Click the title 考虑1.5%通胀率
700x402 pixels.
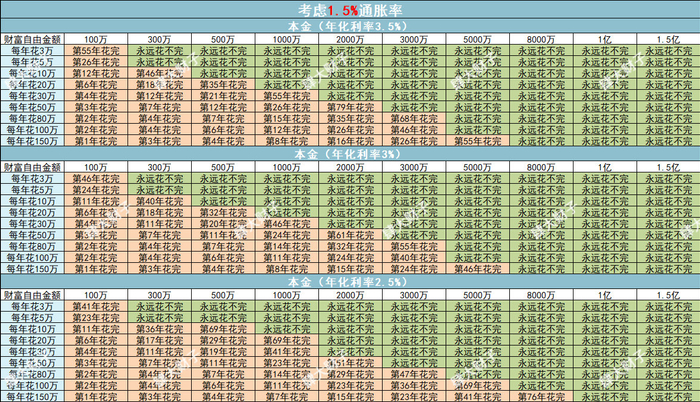(x=350, y=10)
